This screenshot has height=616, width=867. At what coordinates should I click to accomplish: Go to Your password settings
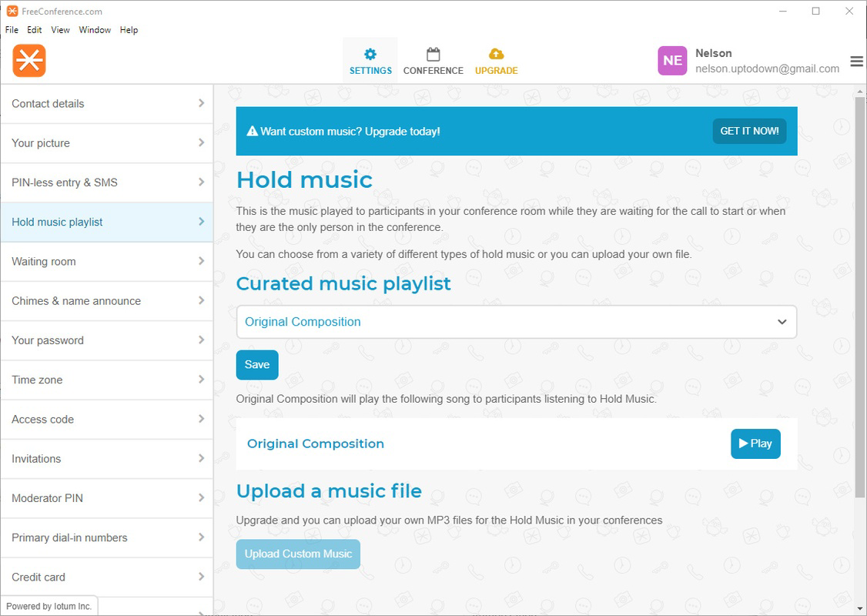pos(107,340)
